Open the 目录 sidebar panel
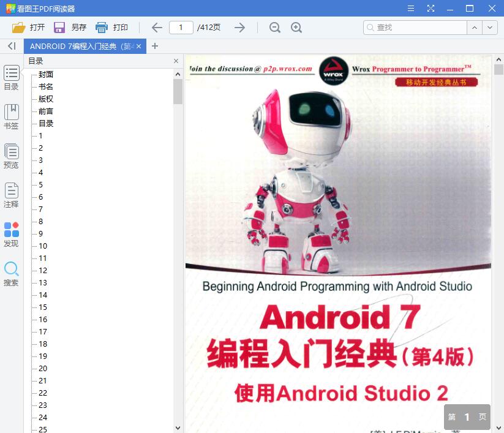The height and width of the screenshot is (433, 504). pyautogui.click(x=11, y=78)
